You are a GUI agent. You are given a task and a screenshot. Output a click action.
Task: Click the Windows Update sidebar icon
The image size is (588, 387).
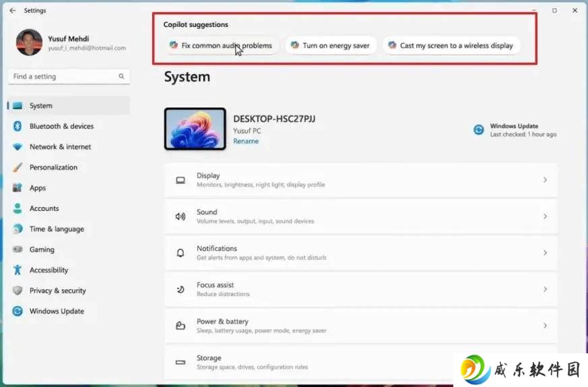18,311
